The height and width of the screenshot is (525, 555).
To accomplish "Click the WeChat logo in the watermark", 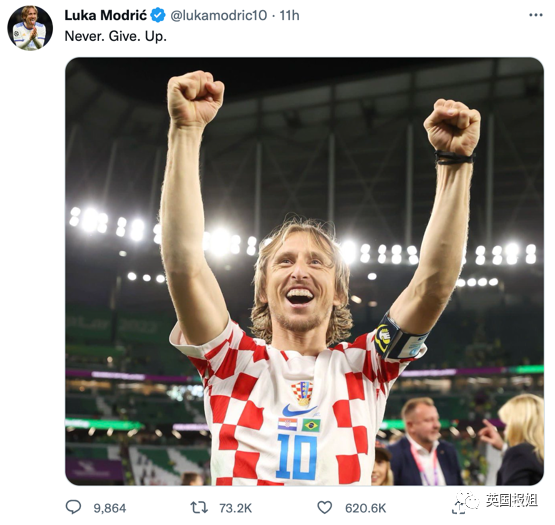I will coord(469,500).
